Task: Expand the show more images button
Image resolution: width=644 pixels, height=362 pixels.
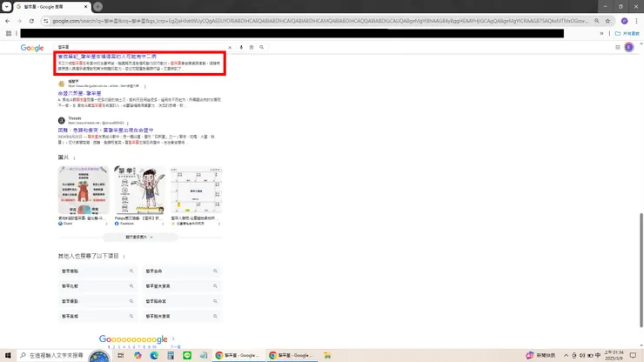Action: 139,237
